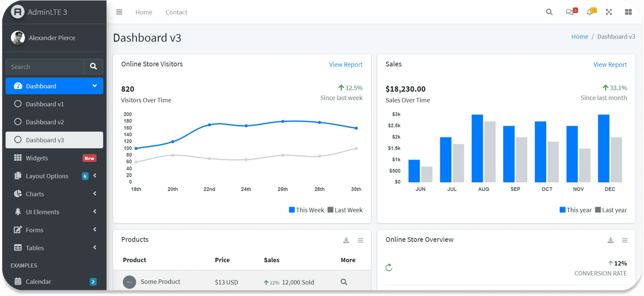Click the search magnifier for Some Product
644x296 pixels.
click(x=344, y=282)
